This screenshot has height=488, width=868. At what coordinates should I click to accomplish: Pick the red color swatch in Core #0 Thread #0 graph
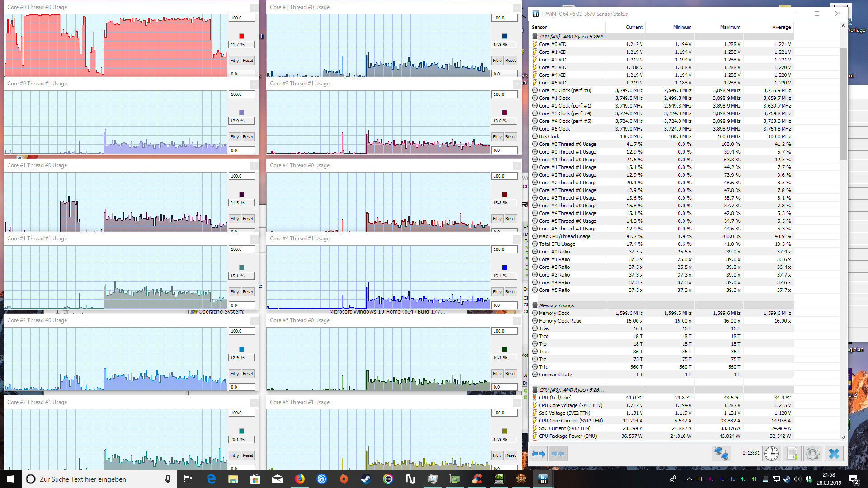point(241,36)
